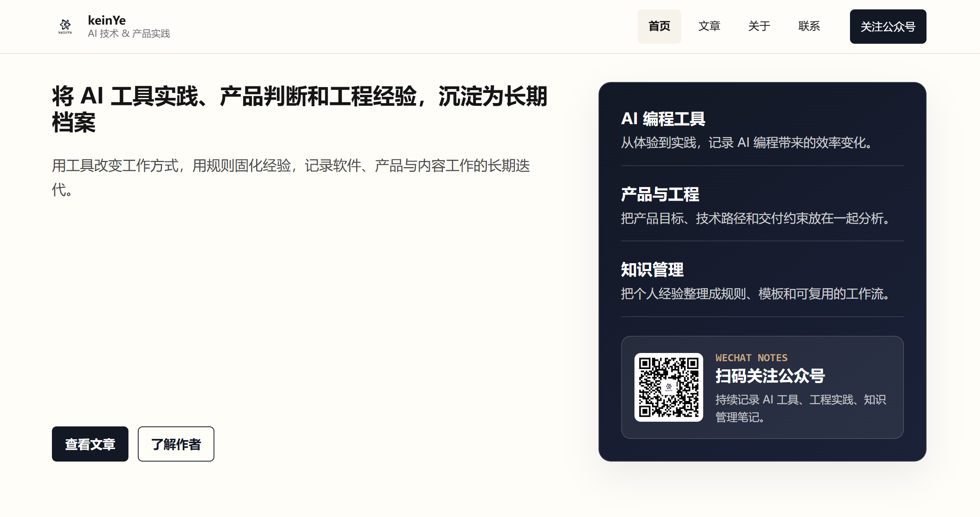This screenshot has width=980, height=517.
Task: Go to the 关于 nav item
Action: [759, 27]
